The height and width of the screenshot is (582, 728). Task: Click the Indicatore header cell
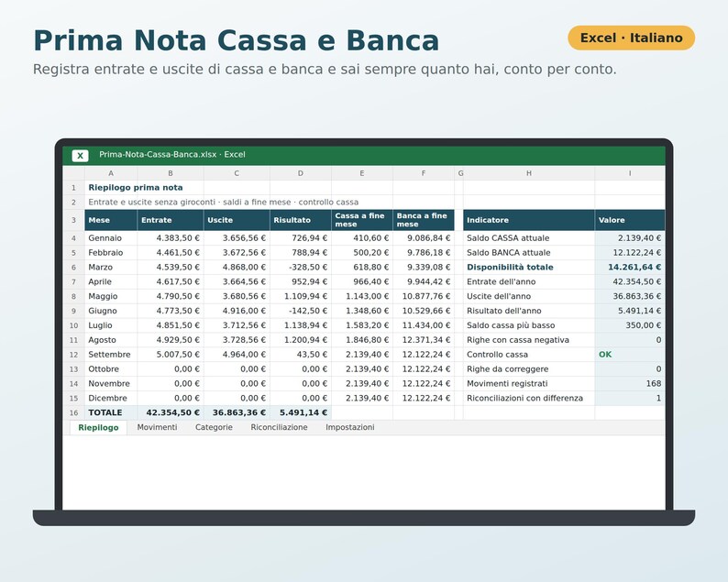529,220
